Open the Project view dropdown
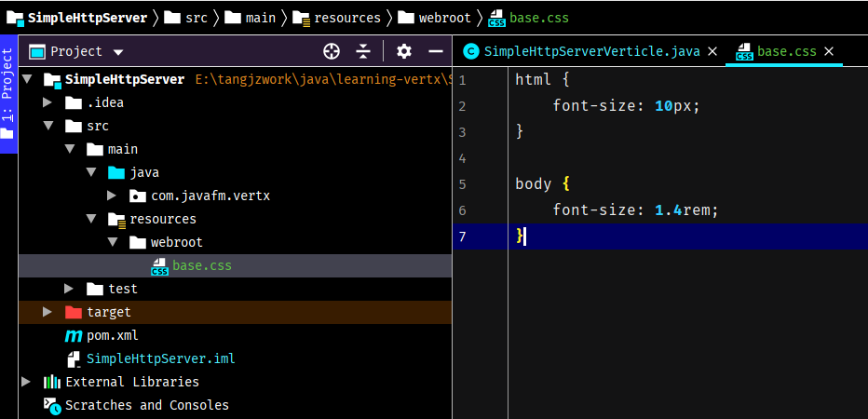Viewport: 868px width, 419px height. coord(118,52)
